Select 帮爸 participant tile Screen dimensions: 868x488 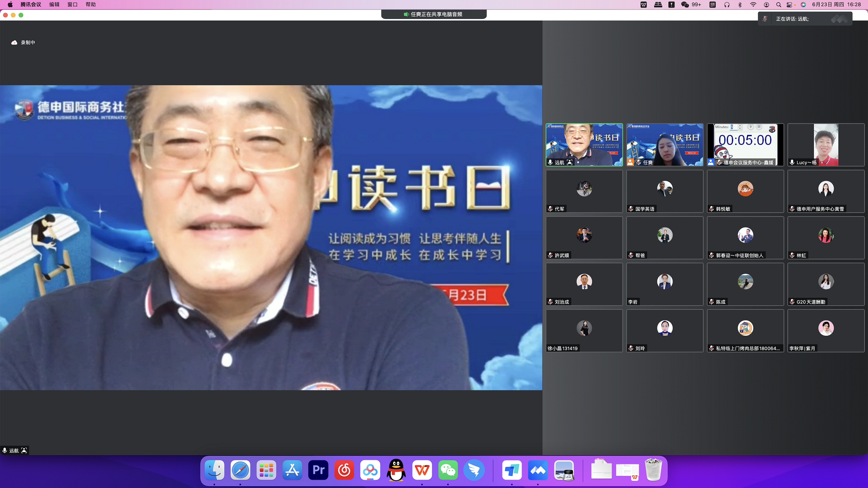pos(665,238)
